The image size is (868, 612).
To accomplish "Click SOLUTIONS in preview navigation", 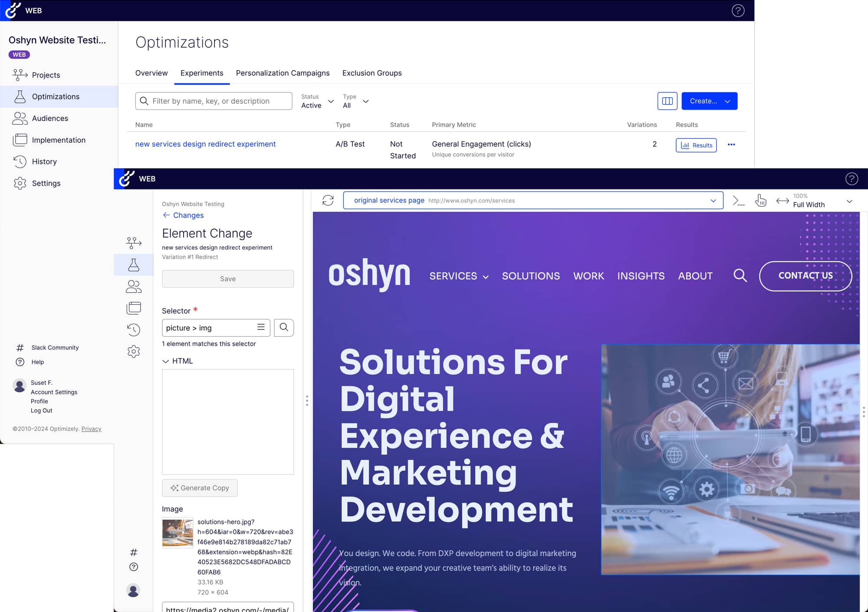I will [x=531, y=276].
